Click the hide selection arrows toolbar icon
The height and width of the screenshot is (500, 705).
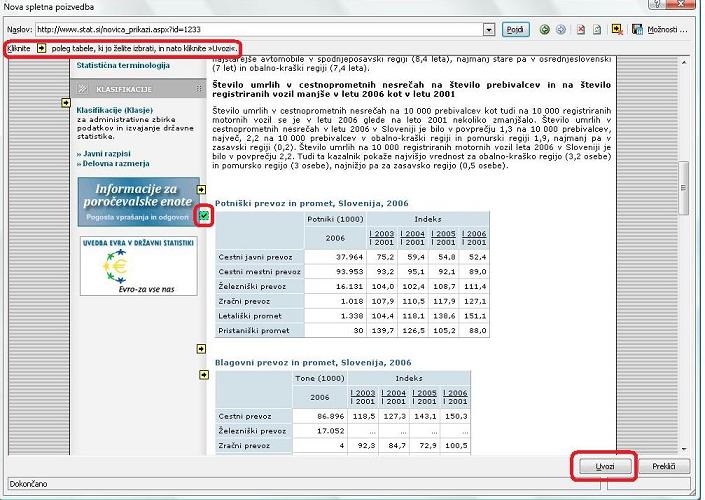click(619, 30)
